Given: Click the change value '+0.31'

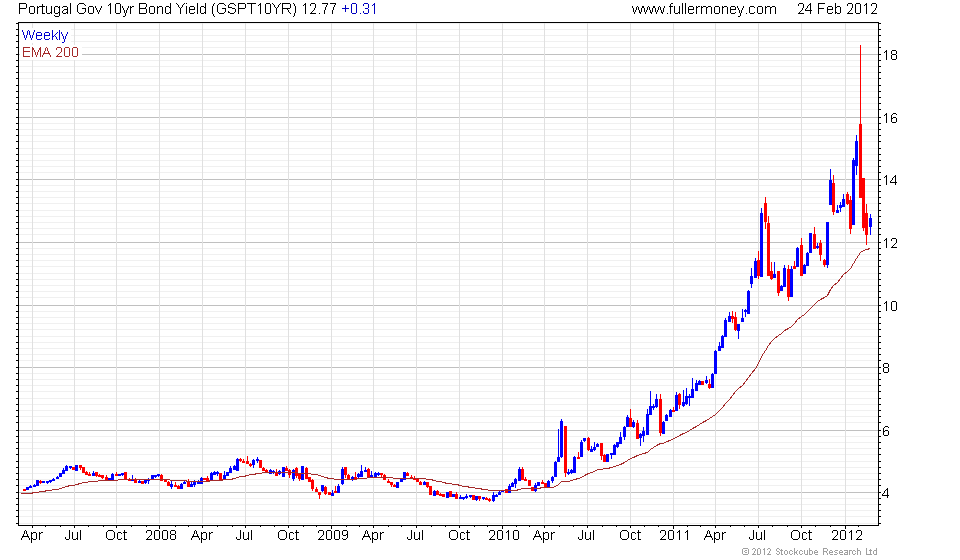Looking at the screenshot, I should (359, 9).
